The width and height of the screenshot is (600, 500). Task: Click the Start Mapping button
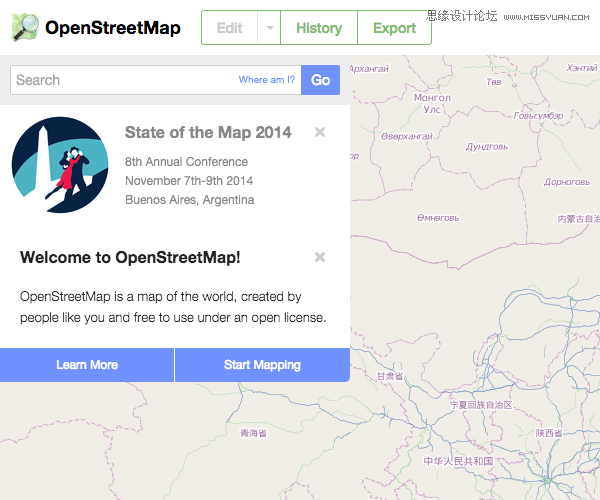click(262, 365)
